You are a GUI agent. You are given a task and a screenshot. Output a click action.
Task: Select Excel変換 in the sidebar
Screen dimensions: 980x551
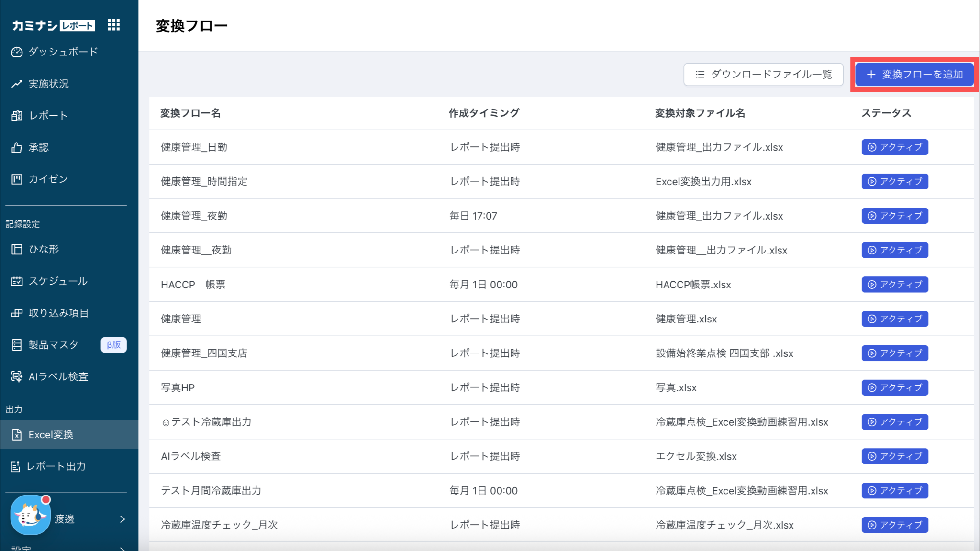51,435
